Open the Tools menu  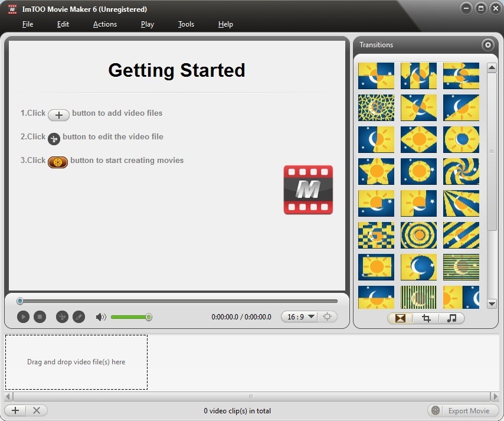tap(186, 24)
